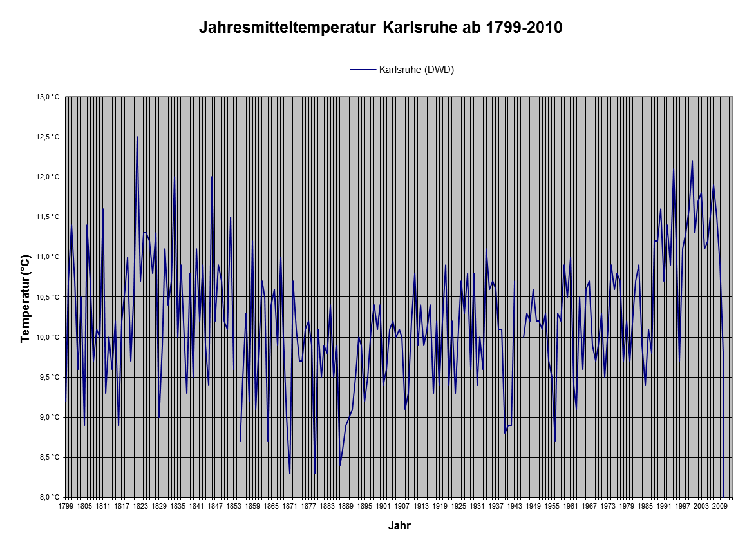The height and width of the screenshot is (553, 756).
Task: Click the plot area's bottom axis line
Action: 399,497
